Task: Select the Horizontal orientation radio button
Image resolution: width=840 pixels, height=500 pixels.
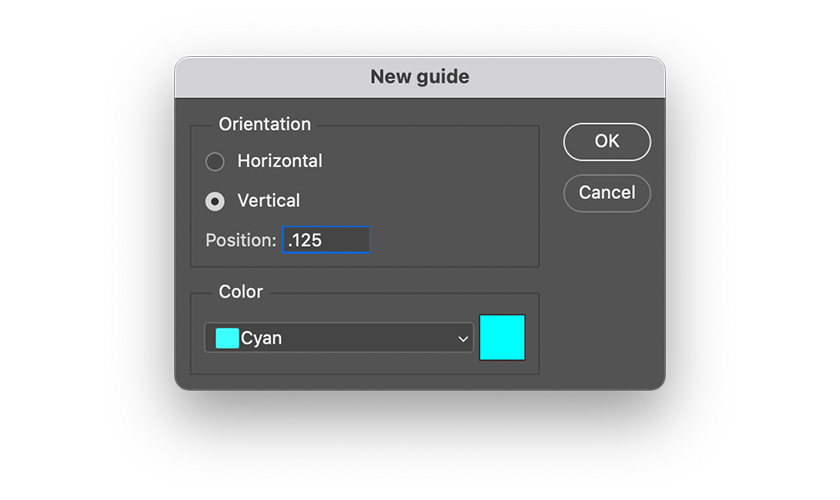Action: tap(215, 162)
